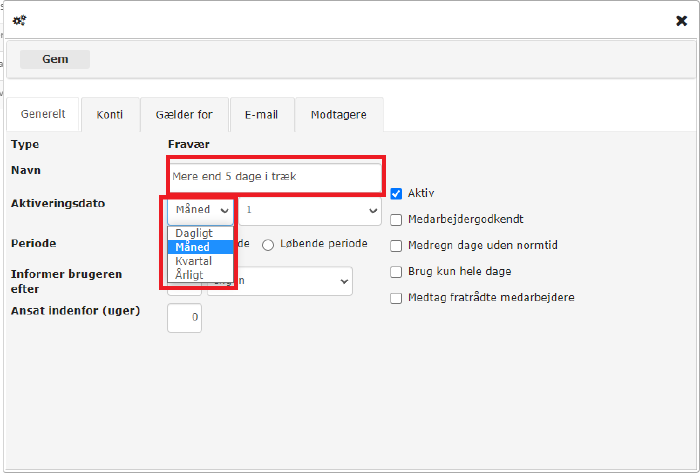Uncheck the Aktiv checkbox
700x473 pixels.
(x=397, y=193)
